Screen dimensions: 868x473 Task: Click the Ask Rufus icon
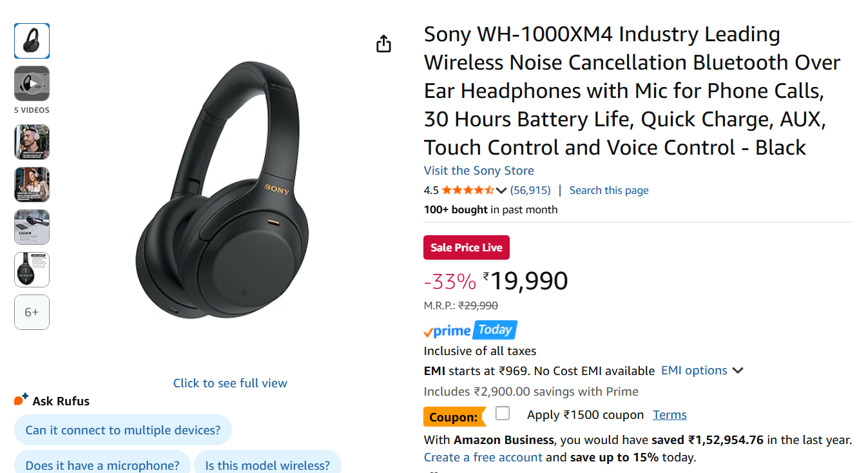[x=21, y=400]
